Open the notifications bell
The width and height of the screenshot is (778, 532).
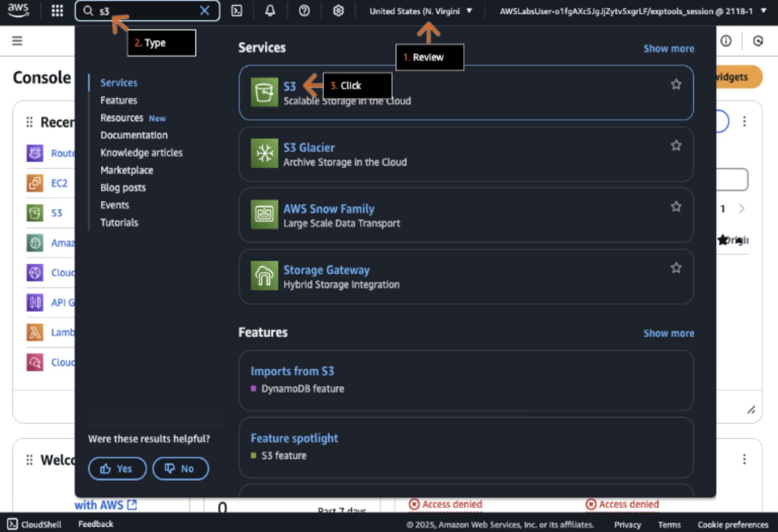(x=270, y=11)
